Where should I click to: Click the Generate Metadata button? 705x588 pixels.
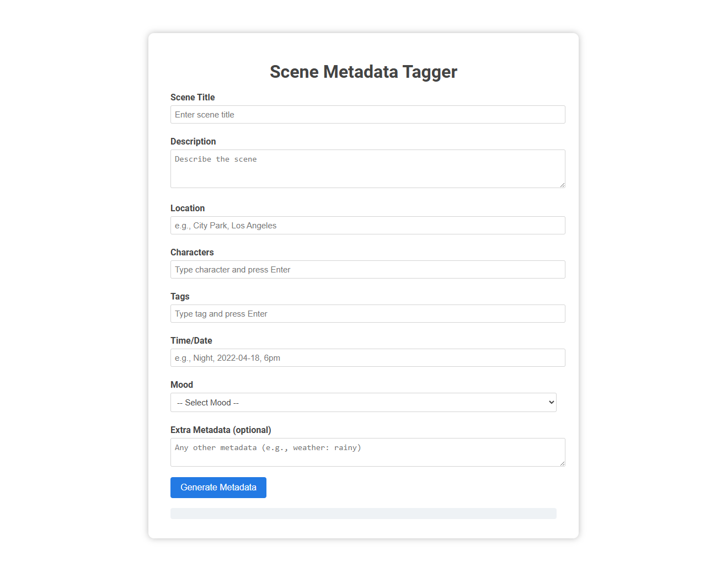point(218,487)
